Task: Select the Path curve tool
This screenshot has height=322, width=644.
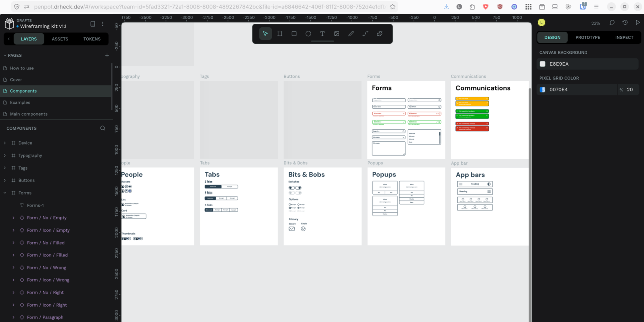Action: pos(365,34)
